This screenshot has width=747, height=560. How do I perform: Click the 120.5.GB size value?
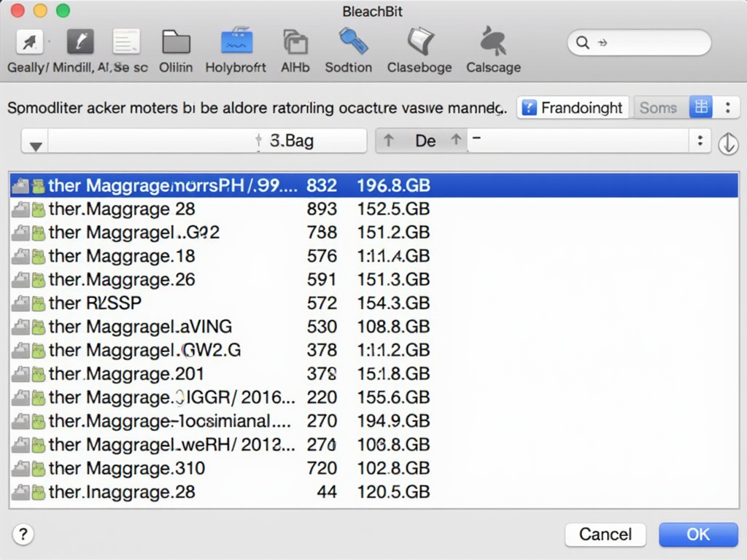click(x=393, y=492)
